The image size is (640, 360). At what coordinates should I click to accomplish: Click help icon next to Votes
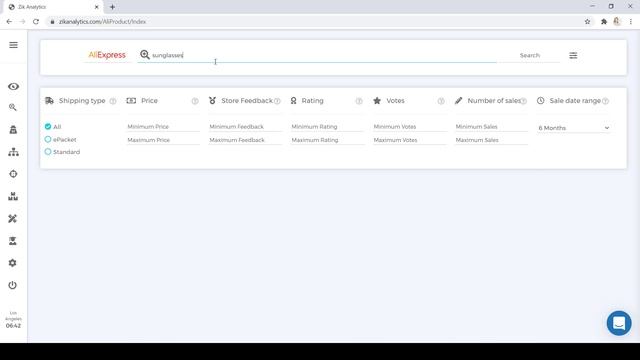(x=441, y=101)
